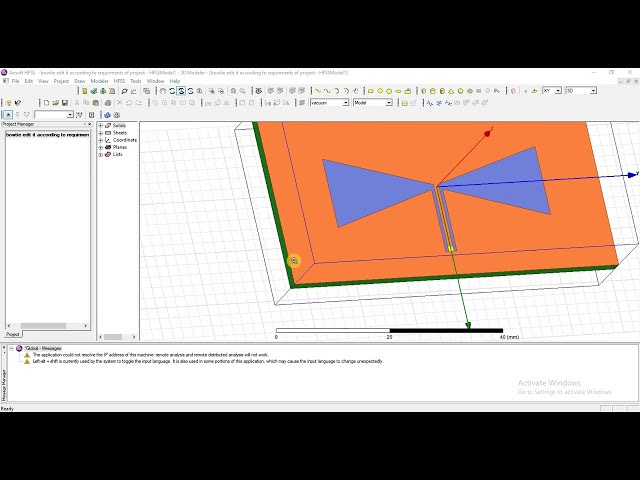The width and height of the screenshot is (640, 480).
Task: Click the Zoom Out magnifier icon
Action: (x=242, y=91)
